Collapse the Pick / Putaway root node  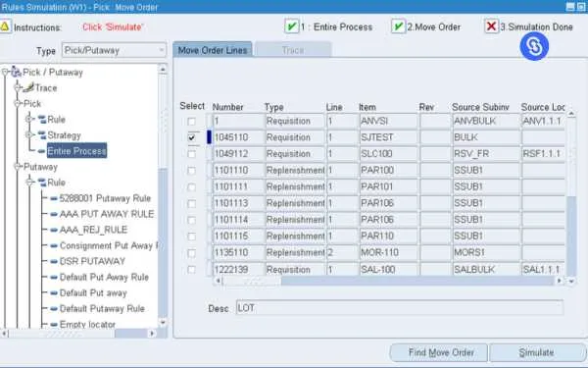point(5,72)
